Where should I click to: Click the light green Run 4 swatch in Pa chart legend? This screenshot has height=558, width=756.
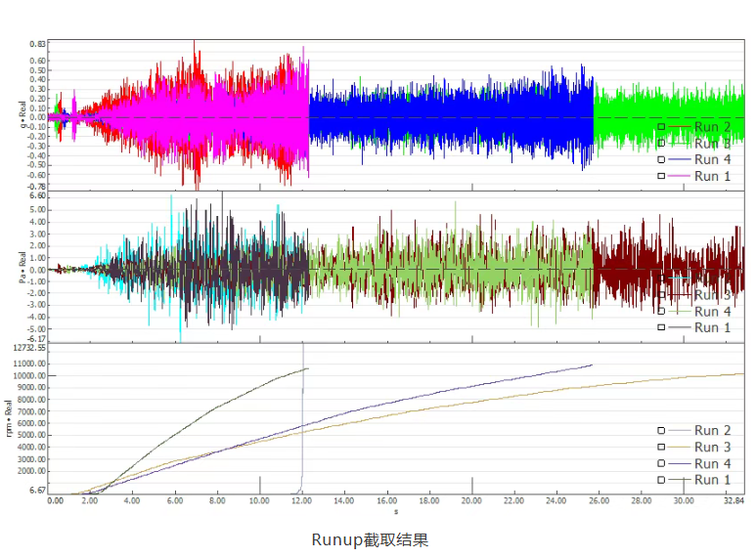pos(680,312)
